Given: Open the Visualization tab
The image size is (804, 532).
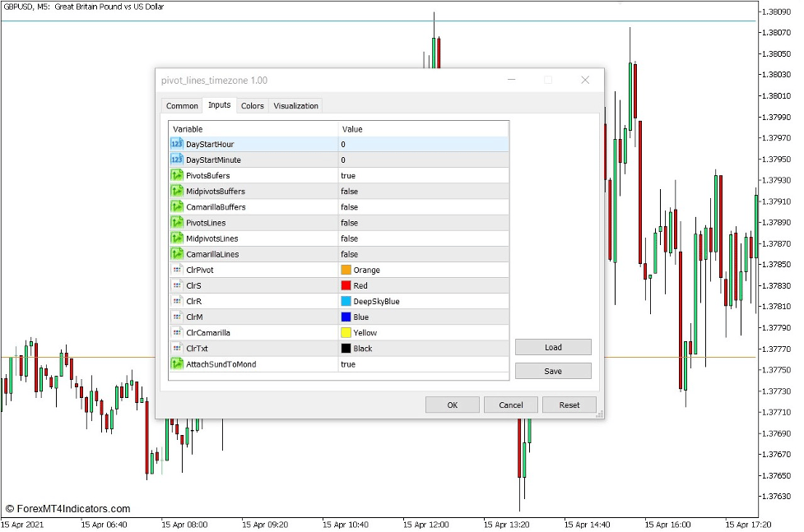Looking at the screenshot, I should [x=295, y=105].
